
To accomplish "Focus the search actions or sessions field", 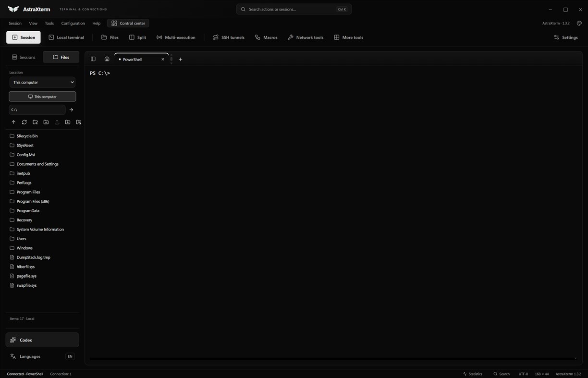I will pos(294,9).
